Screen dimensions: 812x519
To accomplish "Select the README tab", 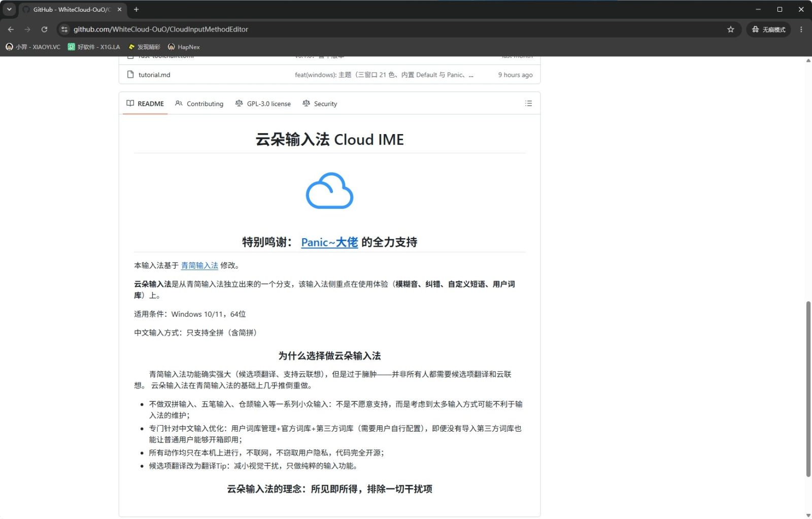I will tap(145, 104).
